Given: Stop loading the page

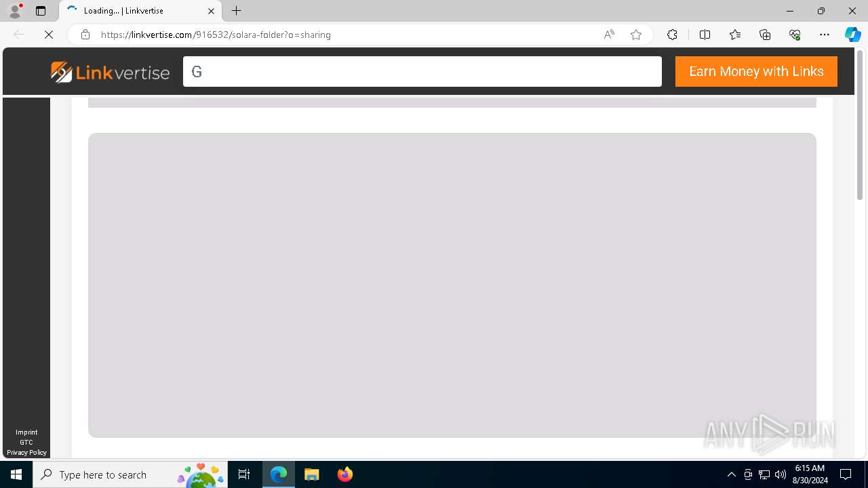Looking at the screenshot, I should 49,35.
